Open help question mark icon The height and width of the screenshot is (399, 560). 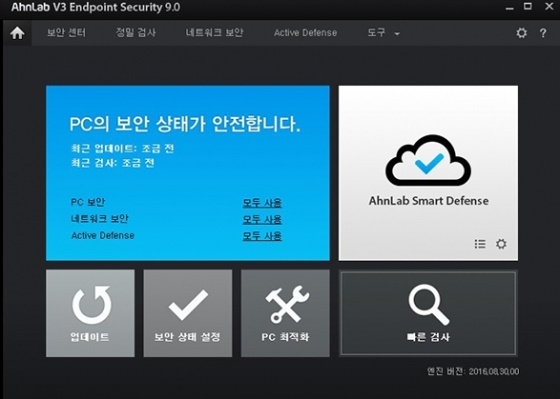[543, 33]
